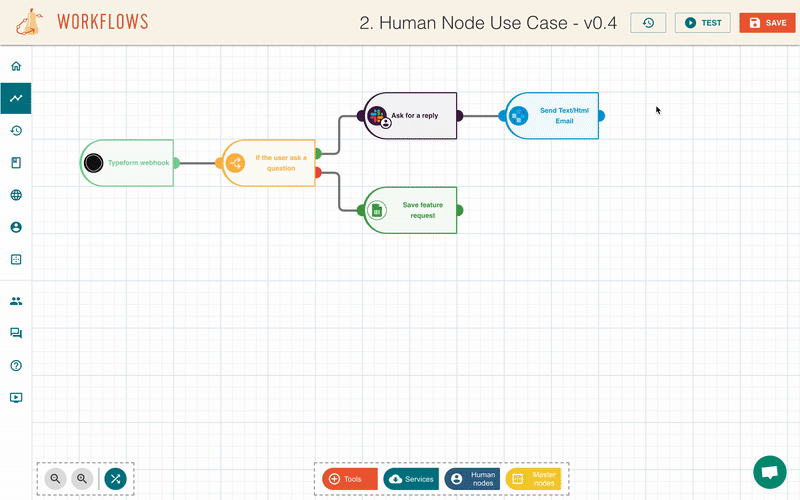Select the 'If the user ask a question' node
This screenshot has width=800, height=500.
268,163
